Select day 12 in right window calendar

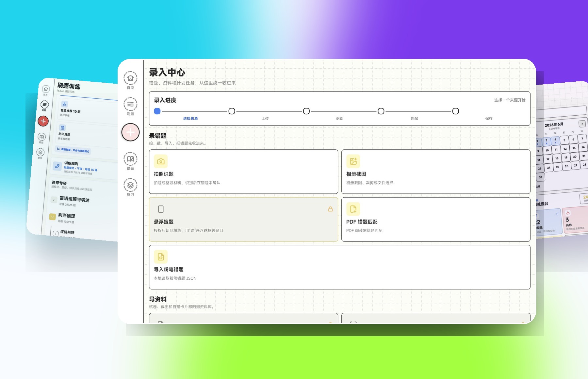(565, 149)
